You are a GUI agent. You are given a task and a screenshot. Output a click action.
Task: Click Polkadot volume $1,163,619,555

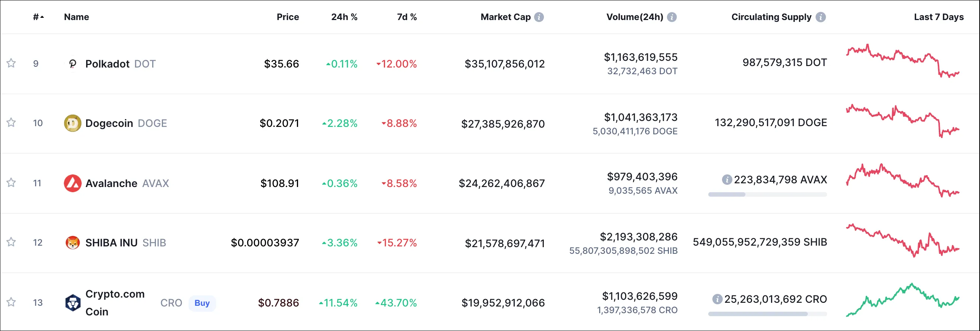pyautogui.click(x=641, y=57)
